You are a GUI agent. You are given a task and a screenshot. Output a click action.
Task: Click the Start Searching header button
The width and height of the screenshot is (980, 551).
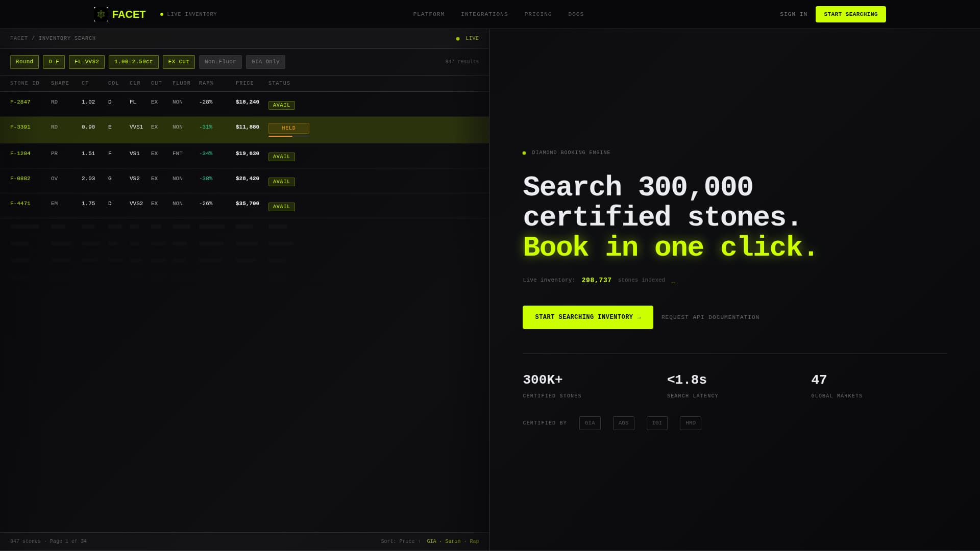pyautogui.click(x=850, y=14)
